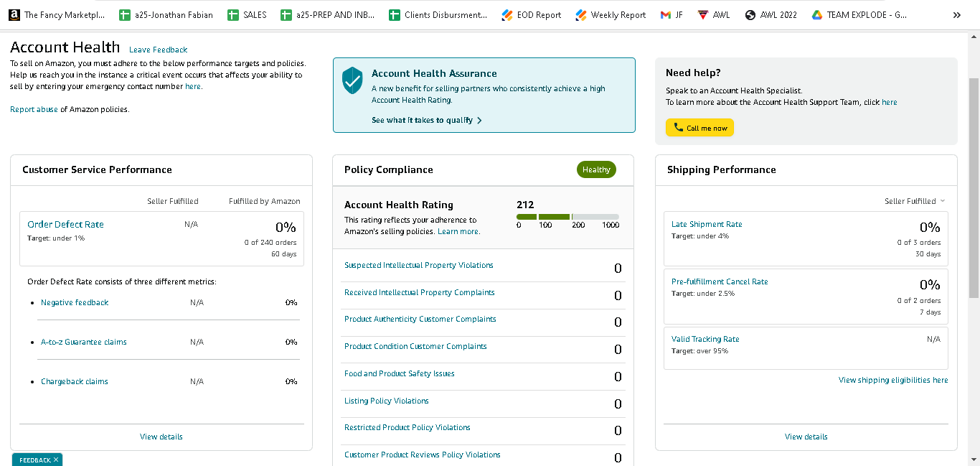Image resolution: width=980 pixels, height=466 pixels.
Task: Click the Account Health page heading
Action: [65, 47]
